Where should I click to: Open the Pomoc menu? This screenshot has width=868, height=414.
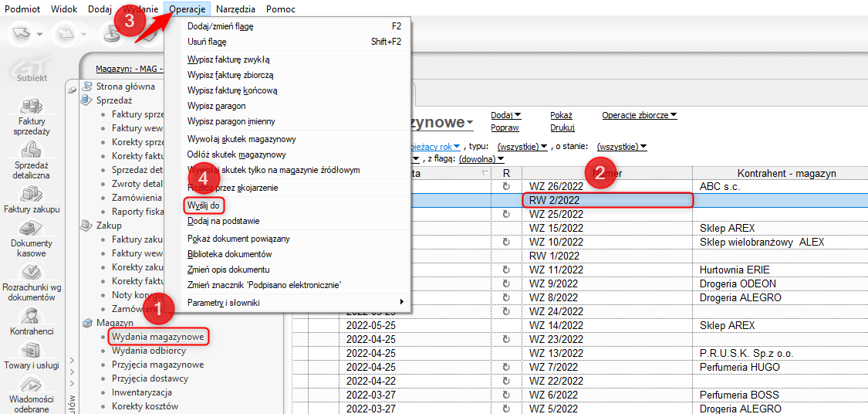click(281, 8)
